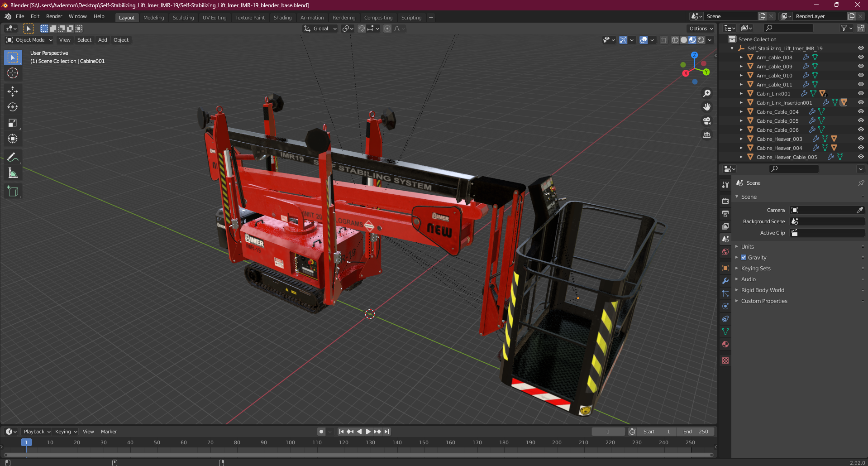Toggle X-ray display mode

tap(663, 40)
